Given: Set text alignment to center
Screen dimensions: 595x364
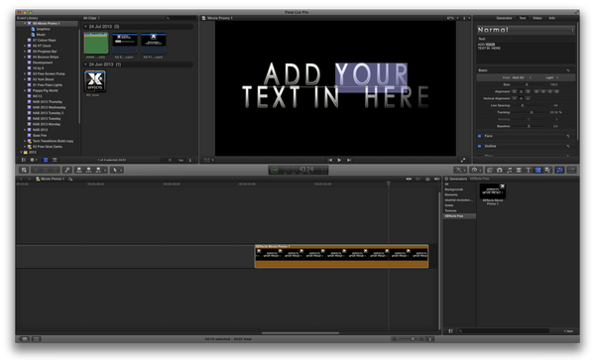Looking at the screenshot, I should (521, 91).
